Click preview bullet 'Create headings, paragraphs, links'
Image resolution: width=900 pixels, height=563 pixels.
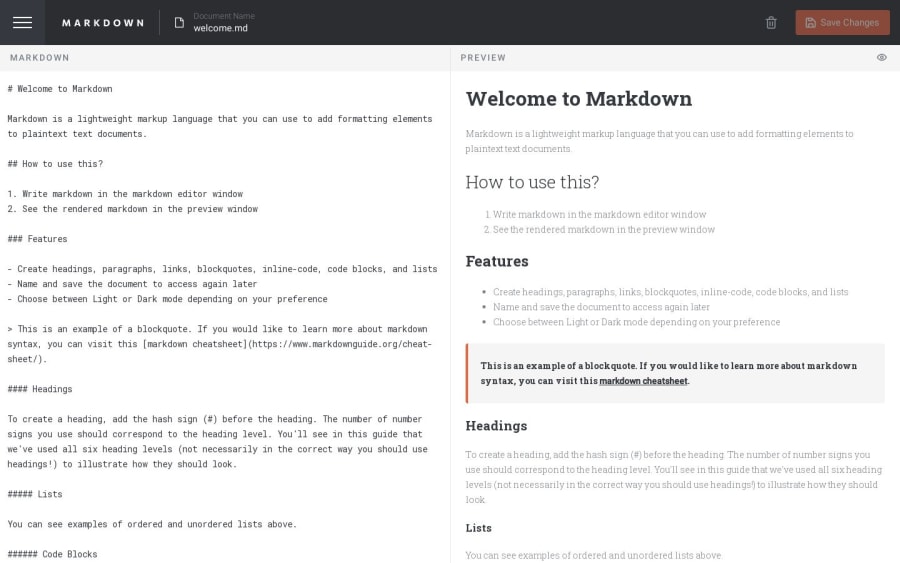click(670, 292)
